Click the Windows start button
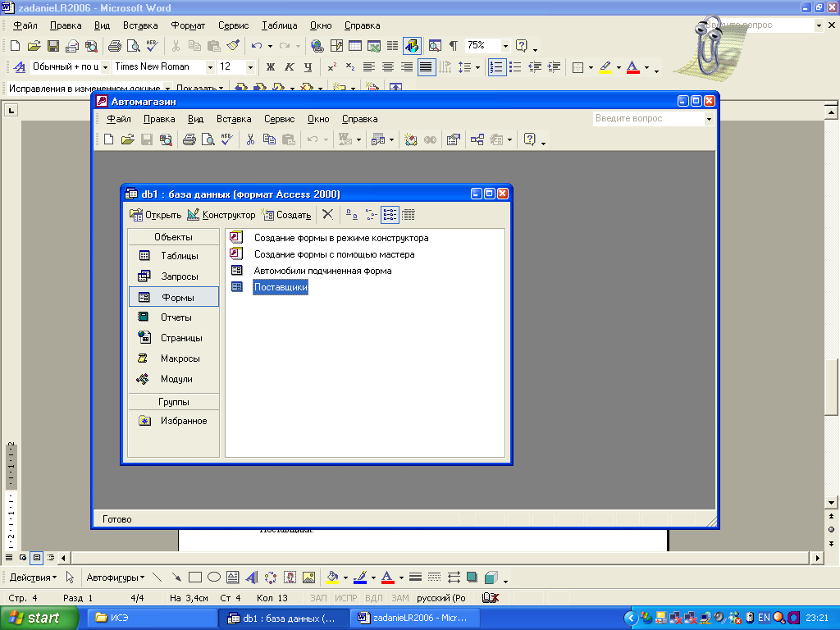 point(39,618)
